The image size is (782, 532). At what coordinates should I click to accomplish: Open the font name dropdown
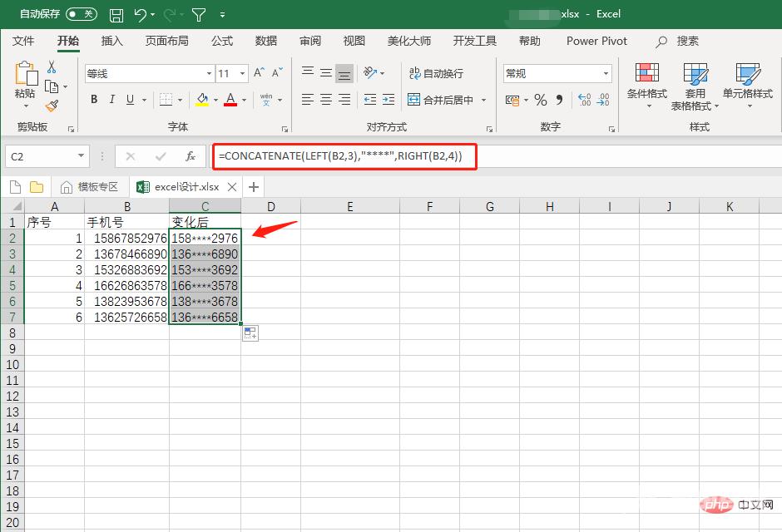click(209, 72)
